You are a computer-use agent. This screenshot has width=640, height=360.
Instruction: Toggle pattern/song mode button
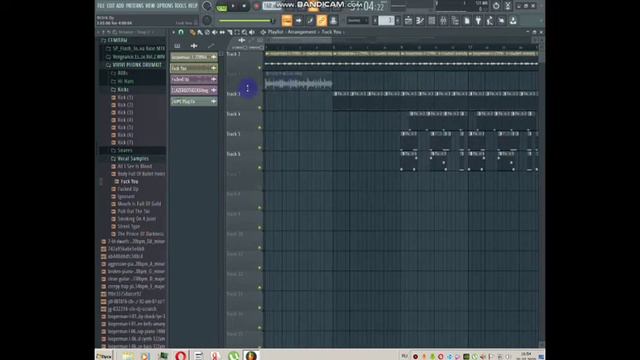pyautogui.click(x=222, y=7)
